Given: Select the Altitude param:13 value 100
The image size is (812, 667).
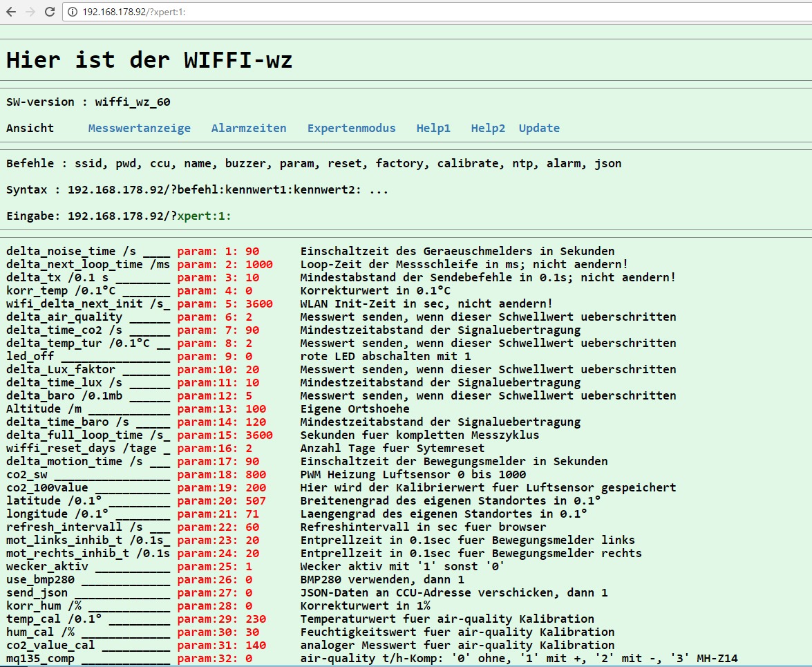Looking at the screenshot, I should tap(256, 408).
